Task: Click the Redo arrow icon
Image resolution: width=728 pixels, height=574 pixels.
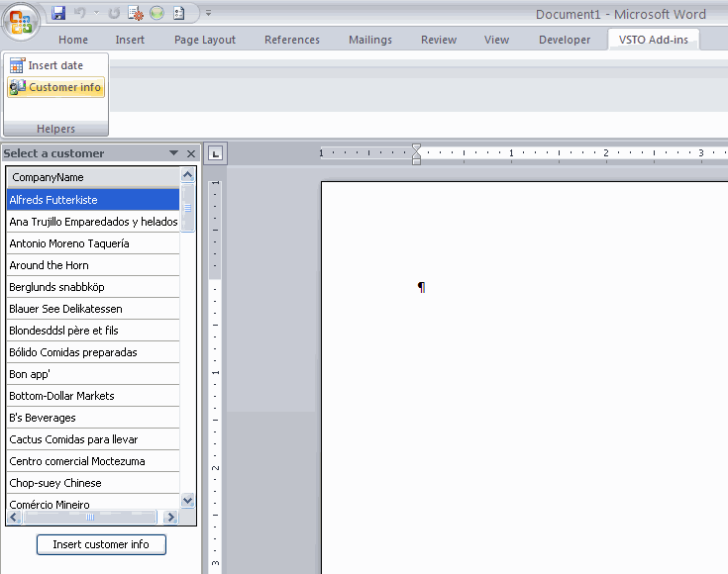Action: (114, 14)
